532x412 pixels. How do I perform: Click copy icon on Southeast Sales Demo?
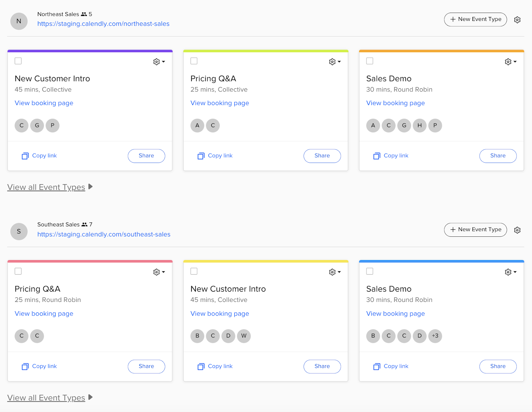(377, 366)
